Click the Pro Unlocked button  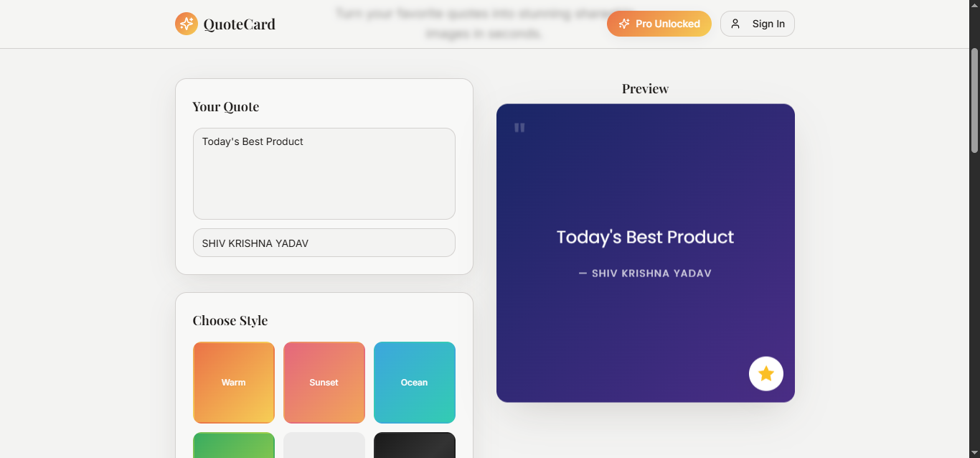coord(659,24)
